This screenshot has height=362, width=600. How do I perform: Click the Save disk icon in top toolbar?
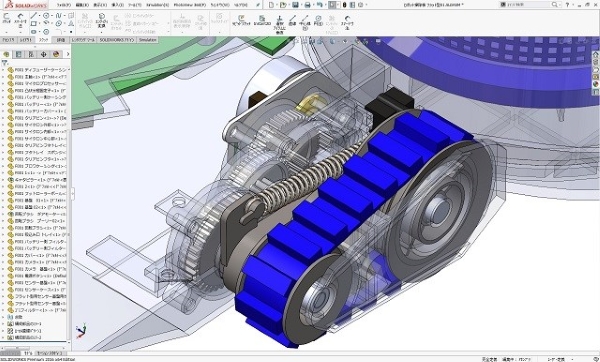[295, 5]
